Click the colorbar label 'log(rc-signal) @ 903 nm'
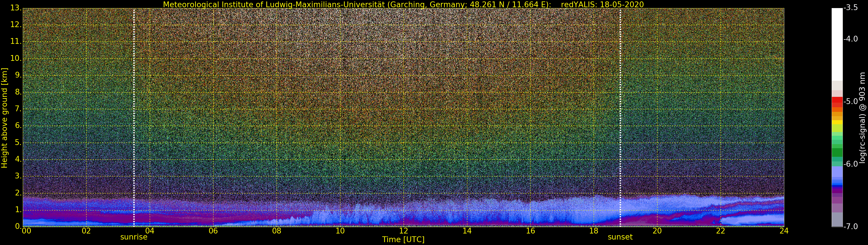The height and width of the screenshot is (245, 868). tap(863, 117)
